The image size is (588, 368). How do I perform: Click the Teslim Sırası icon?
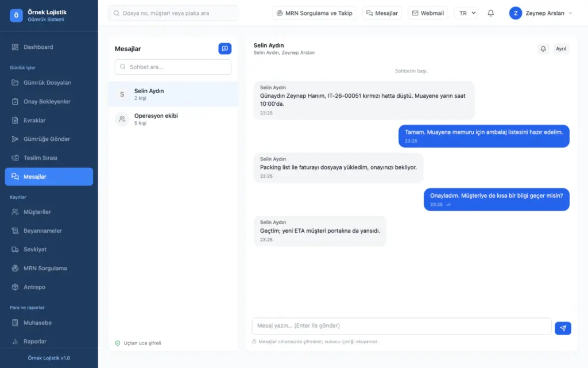tap(15, 158)
